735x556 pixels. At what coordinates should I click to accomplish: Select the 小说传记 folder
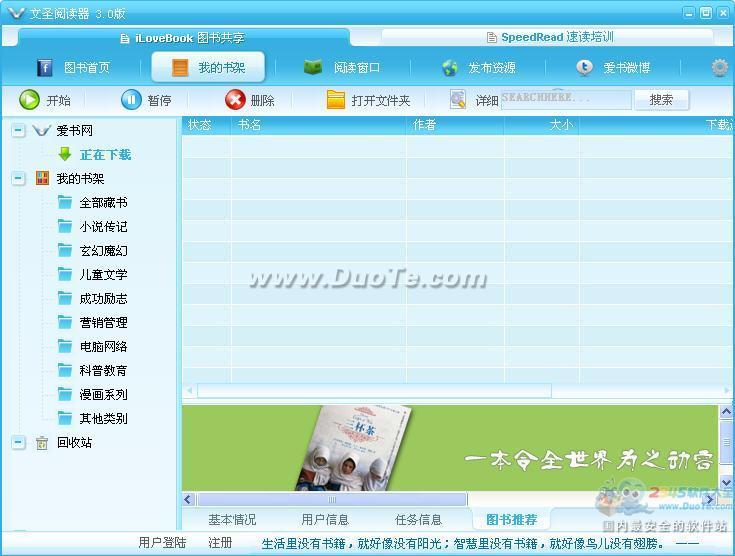coord(103,227)
